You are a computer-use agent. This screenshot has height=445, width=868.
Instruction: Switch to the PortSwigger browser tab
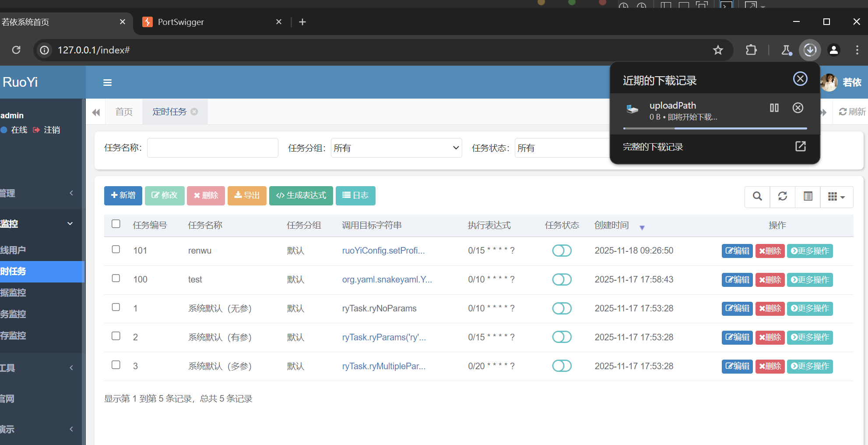click(x=181, y=22)
